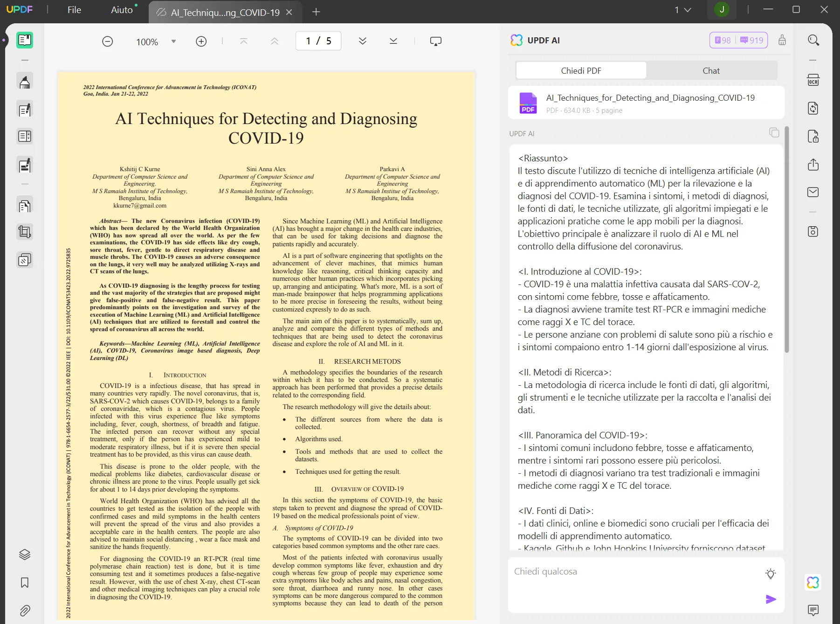Click the AI credits counter 98 | 919

click(x=739, y=40)
